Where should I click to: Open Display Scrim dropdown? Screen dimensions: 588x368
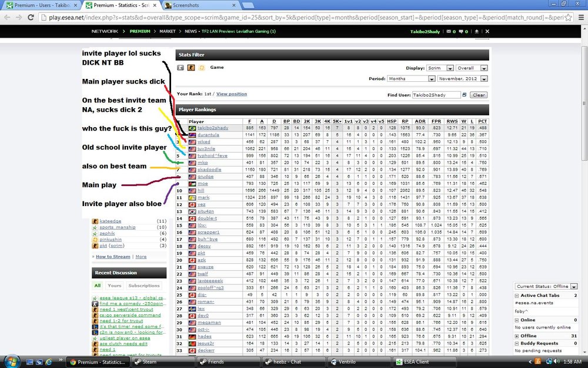(440, 68)
